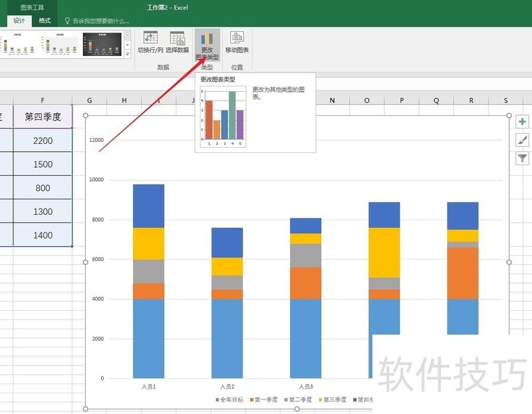The image size is (532, 414).
Task: Click the cell containing 2200
Action: pos(43,140)
